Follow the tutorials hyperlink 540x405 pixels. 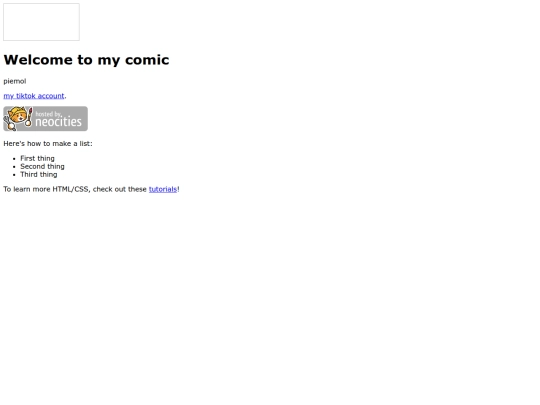click(x=163, y=189)
